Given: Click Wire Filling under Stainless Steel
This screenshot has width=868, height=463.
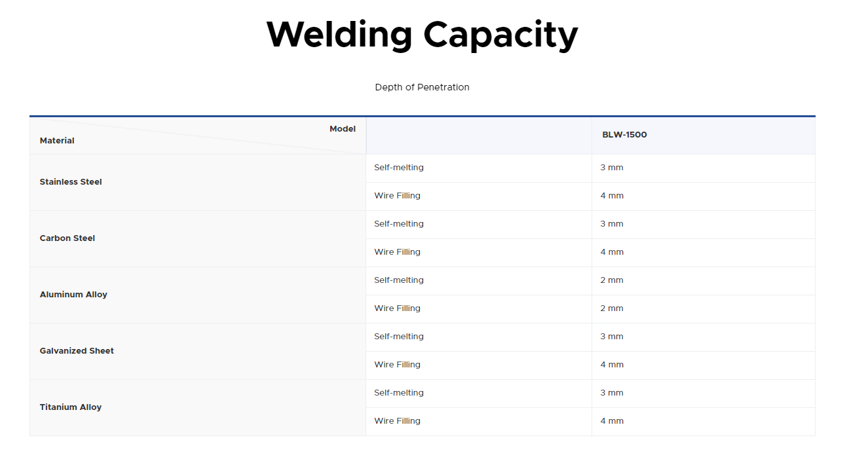Looking at the screenshot, I should tap(397, 196).
